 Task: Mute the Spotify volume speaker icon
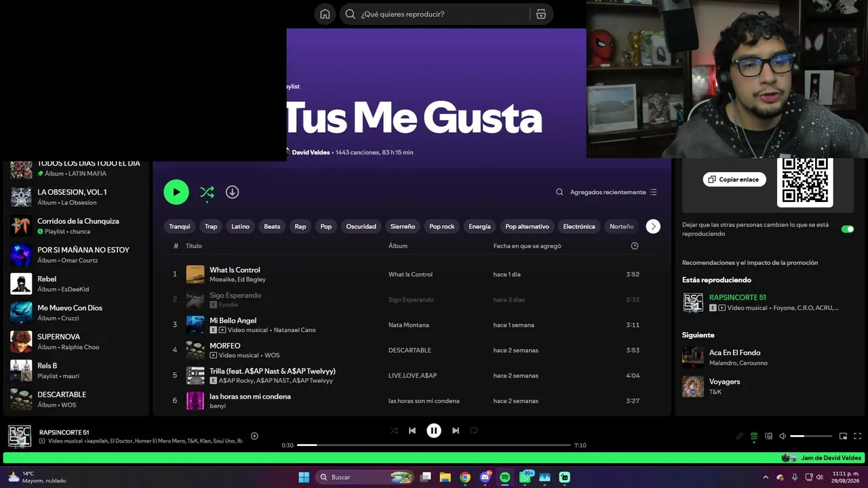pyautogui.click(x=783, y=436)
